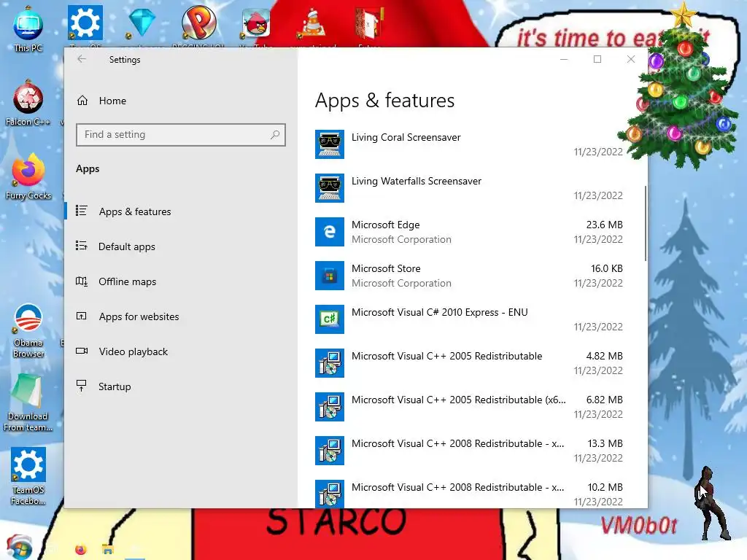This screenshot has height=560, width=747.
Task: Select Living Waterfalls Screensaver icon
Action: click(x=330, y=188)
